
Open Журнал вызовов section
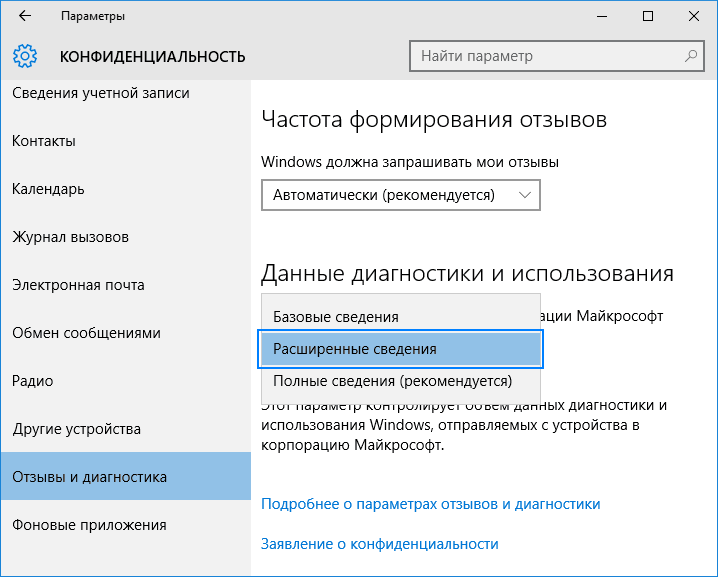(70, 237)
